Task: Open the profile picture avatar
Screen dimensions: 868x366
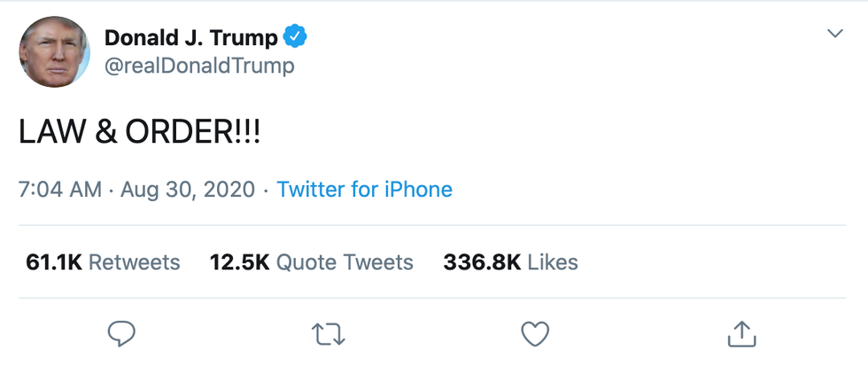Action: click(x=54, y=51)
